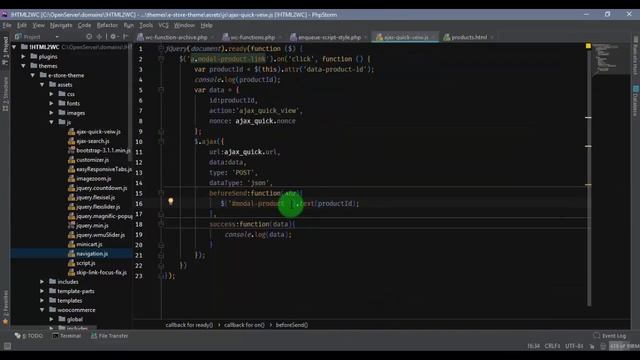Screen dimensions: 640x360
Task: Expand the css folder
Action: coord(51,94)
